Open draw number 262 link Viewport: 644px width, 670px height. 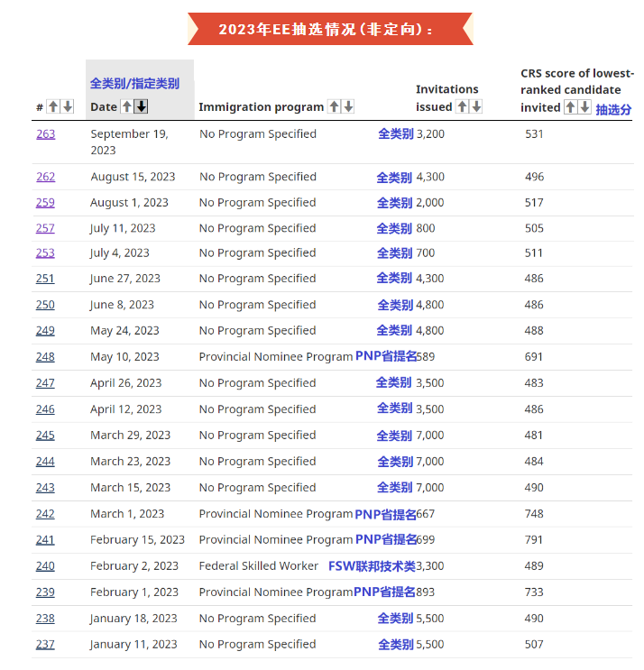tap(46, 177)
